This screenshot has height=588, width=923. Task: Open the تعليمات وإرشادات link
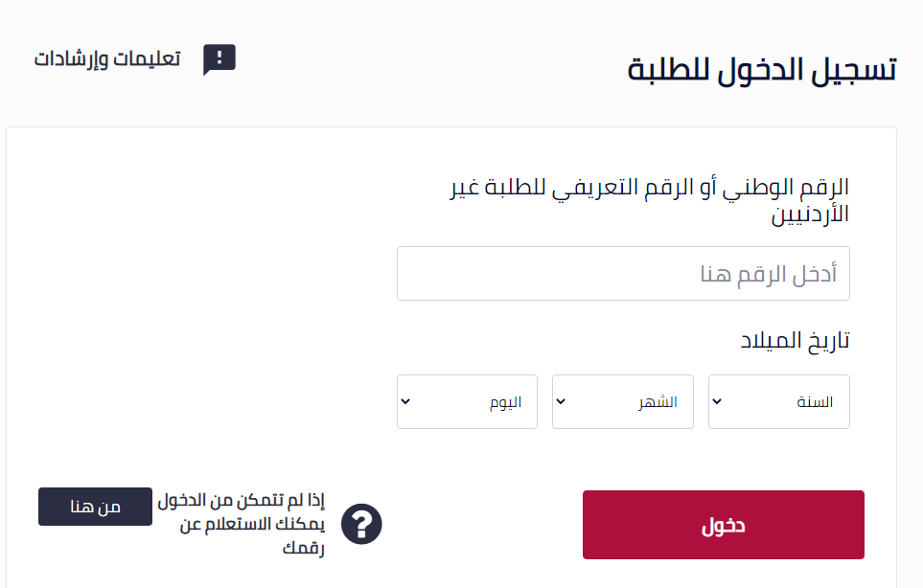pos(107,58)
